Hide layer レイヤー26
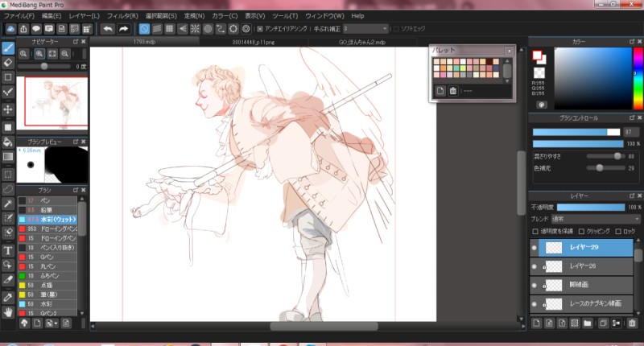Screen dimensions: 644x346 point(534,266)
